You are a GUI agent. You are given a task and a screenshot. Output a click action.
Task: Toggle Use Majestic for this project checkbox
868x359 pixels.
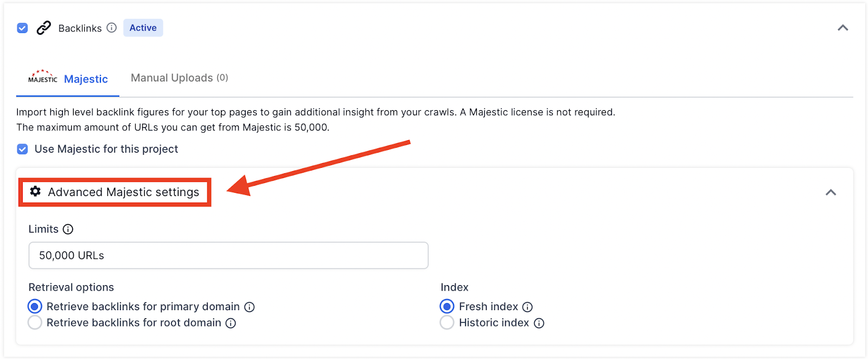22,149
